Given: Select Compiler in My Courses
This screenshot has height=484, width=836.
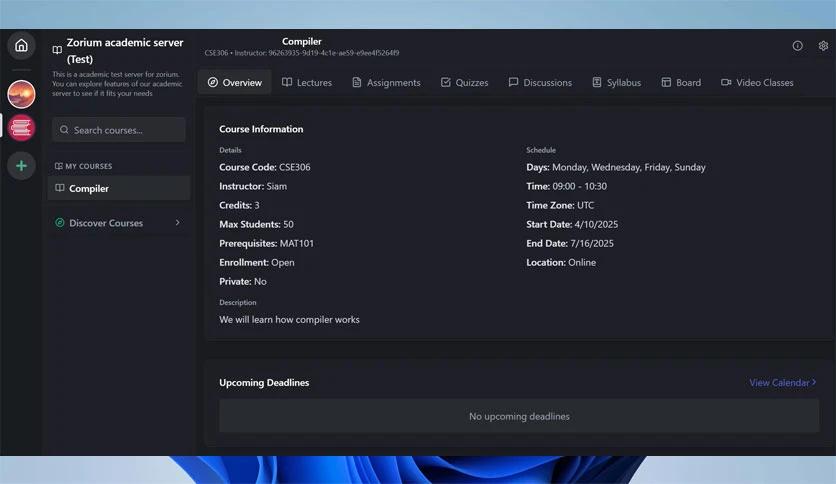Looking at the screenshot, I should coord(119,188).
